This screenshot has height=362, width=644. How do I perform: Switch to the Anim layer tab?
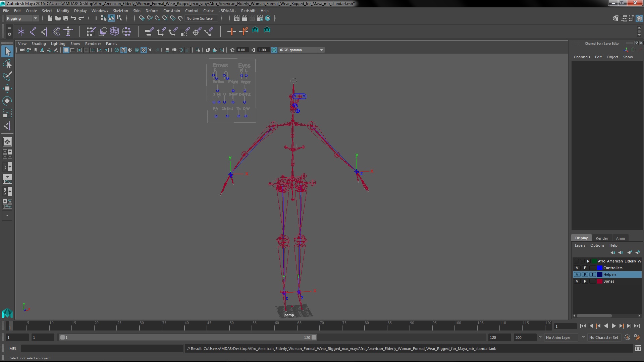tap(620, 238)
